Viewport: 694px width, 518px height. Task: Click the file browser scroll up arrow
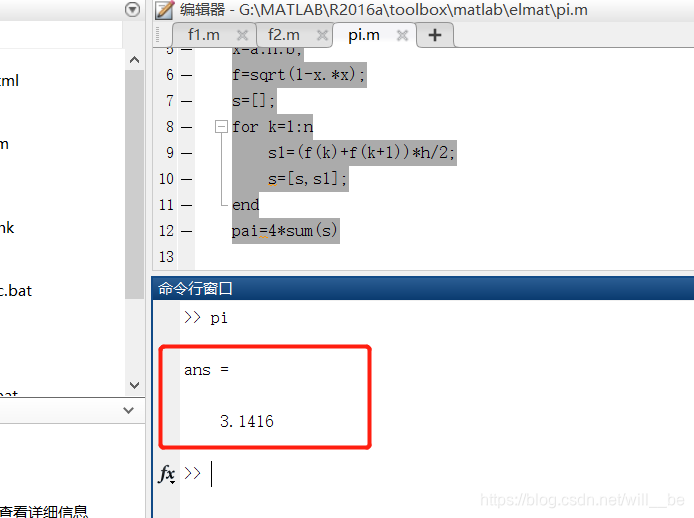pos(135,60)
